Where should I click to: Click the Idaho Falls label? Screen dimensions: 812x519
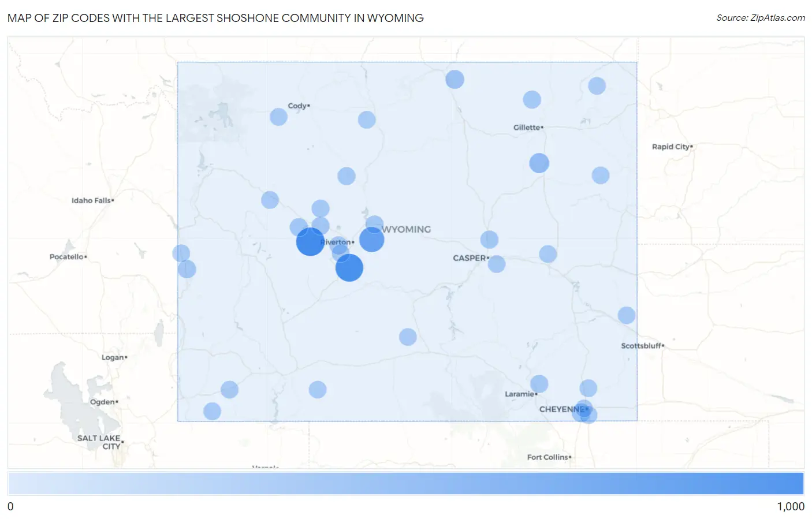[92, 200]
